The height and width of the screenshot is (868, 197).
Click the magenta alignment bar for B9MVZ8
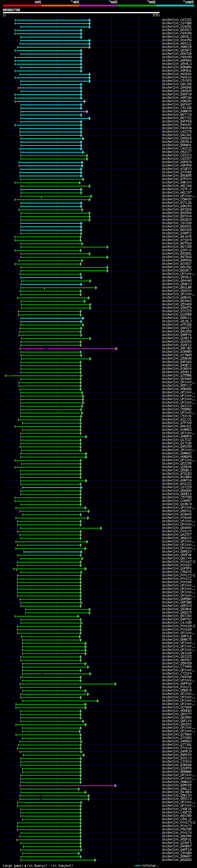point(68,785)
